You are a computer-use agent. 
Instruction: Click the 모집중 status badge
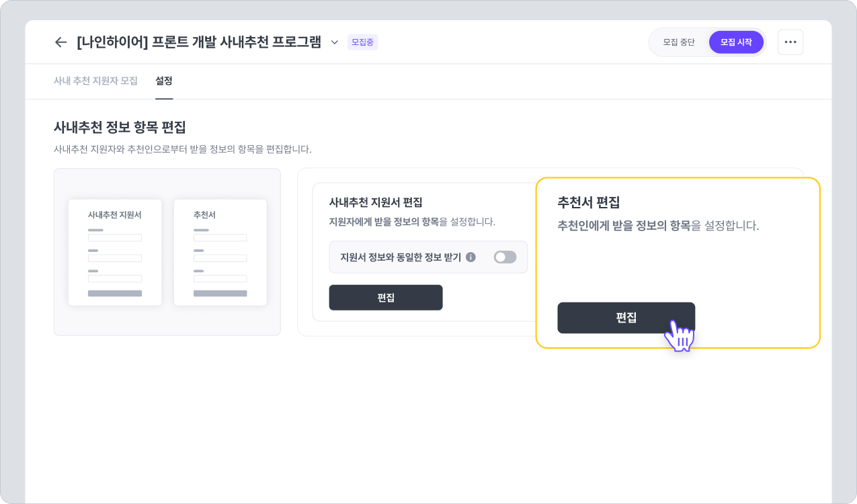click(x=362, y=42)
